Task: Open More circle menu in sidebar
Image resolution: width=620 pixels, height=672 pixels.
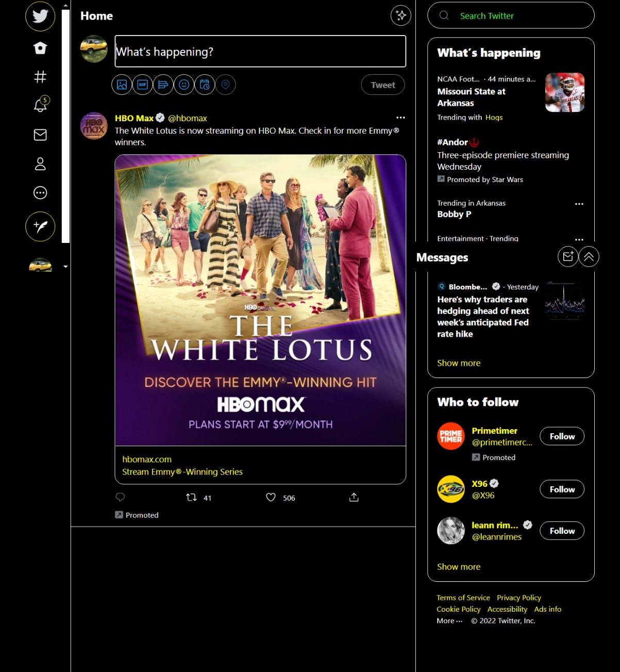Action: pyautogui.click(x=40, y=193)
